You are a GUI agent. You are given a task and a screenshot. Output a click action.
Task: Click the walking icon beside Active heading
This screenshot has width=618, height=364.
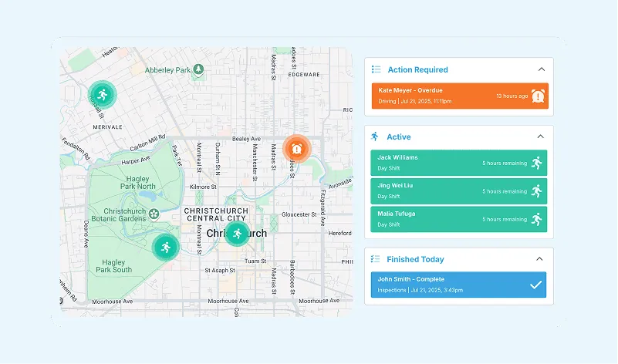375,136
